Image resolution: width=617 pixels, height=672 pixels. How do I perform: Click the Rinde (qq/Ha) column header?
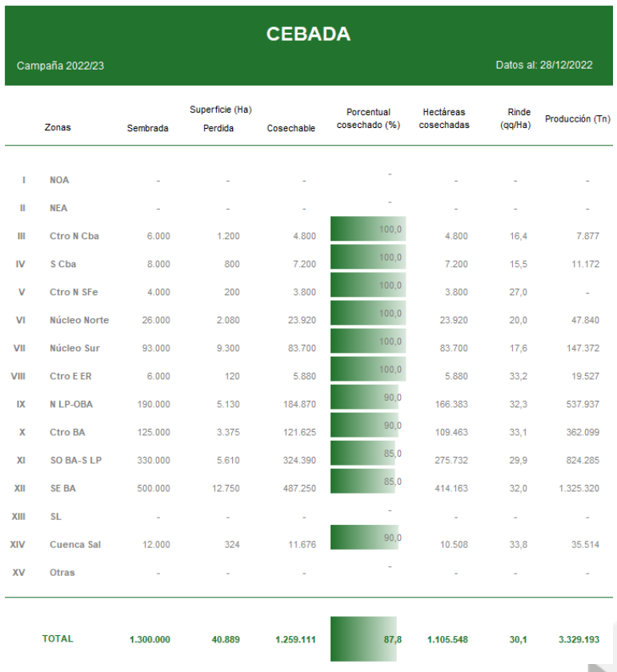[519, 119]
